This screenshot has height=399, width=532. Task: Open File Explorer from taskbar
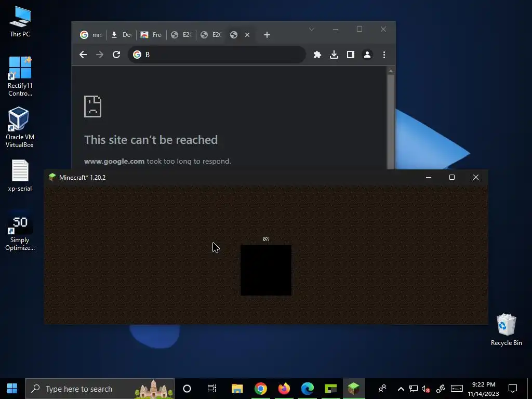(x=237, y=389)
